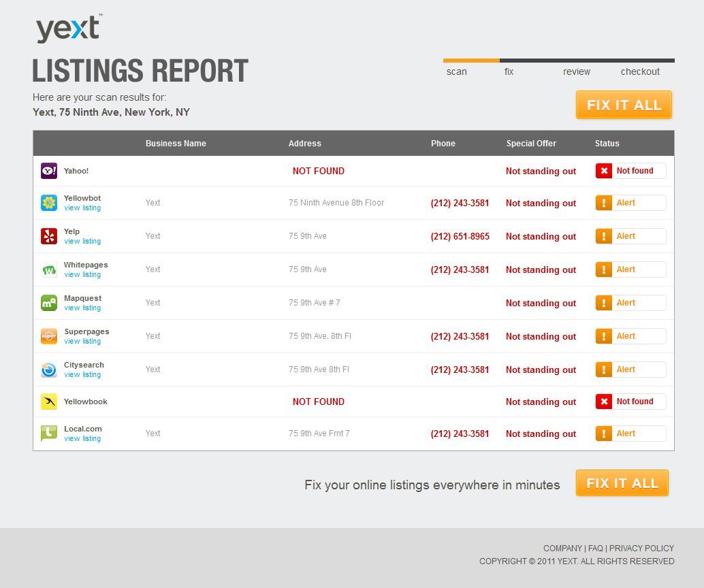Go to the fix step

pos(509,72)
